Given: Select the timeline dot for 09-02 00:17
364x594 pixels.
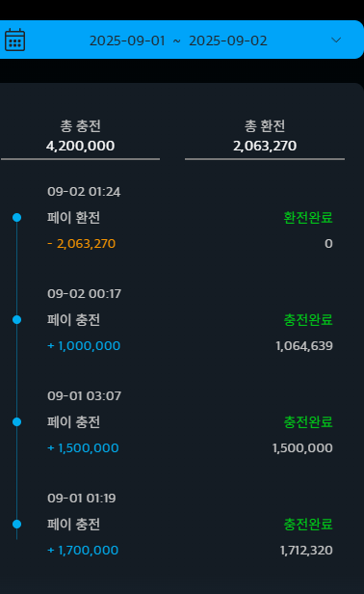Looking at the screenshot, I should [16, 320].
